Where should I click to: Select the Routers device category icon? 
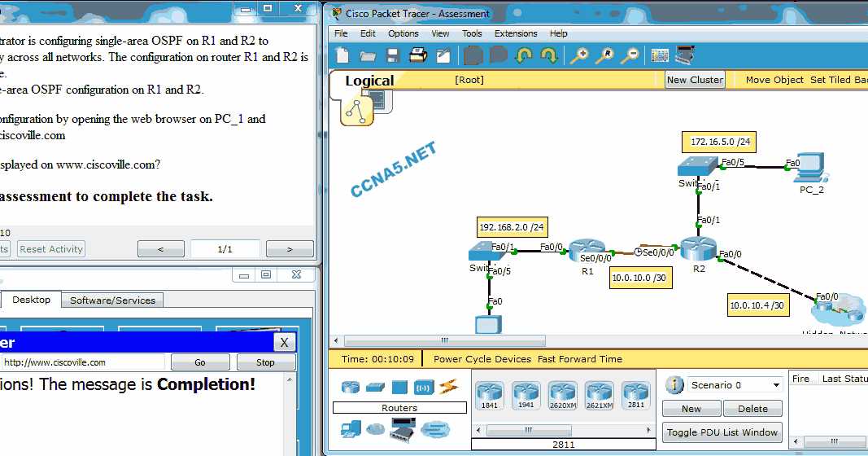click(350, 387)
